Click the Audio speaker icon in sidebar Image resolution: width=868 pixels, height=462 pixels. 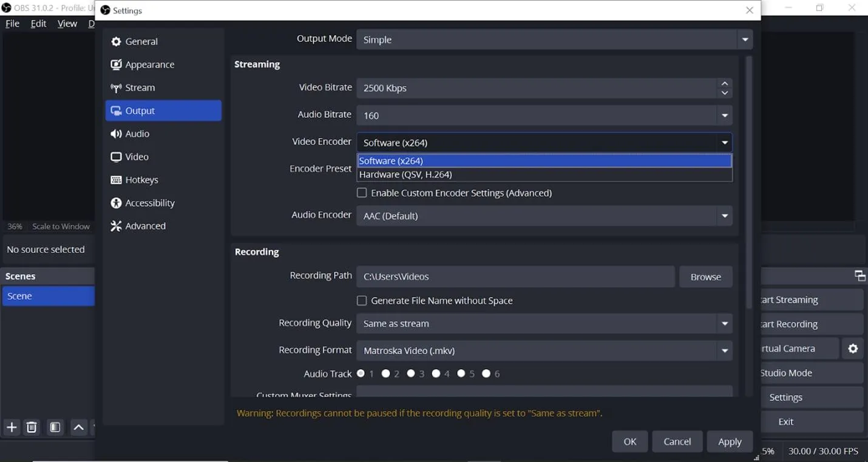pyautogui.click(x=116, y=134)
